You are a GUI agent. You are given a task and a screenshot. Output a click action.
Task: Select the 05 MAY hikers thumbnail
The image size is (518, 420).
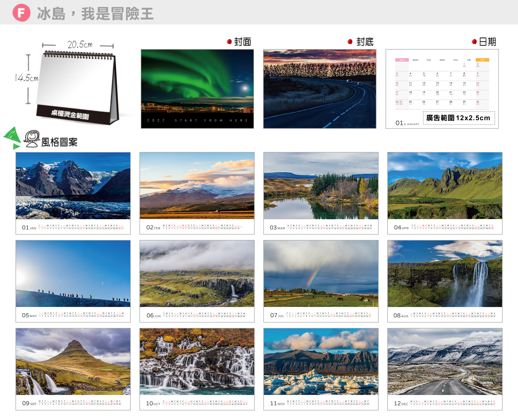tap(73, 281)
